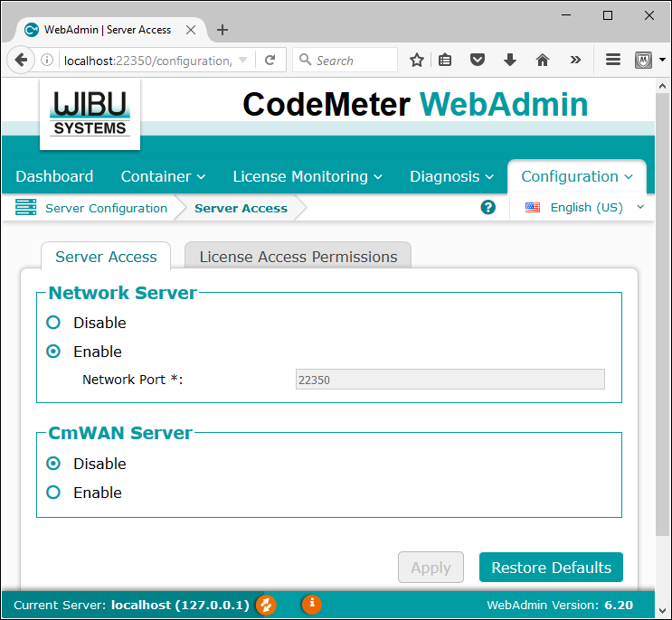Click the Current Server localhost (127.0.0.1) text

(x=131, y=605)
